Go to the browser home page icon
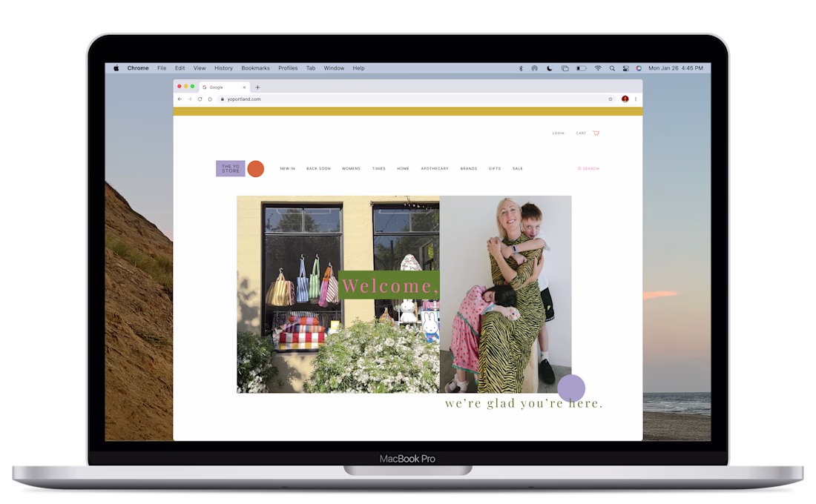 click(x=210, y=99)
